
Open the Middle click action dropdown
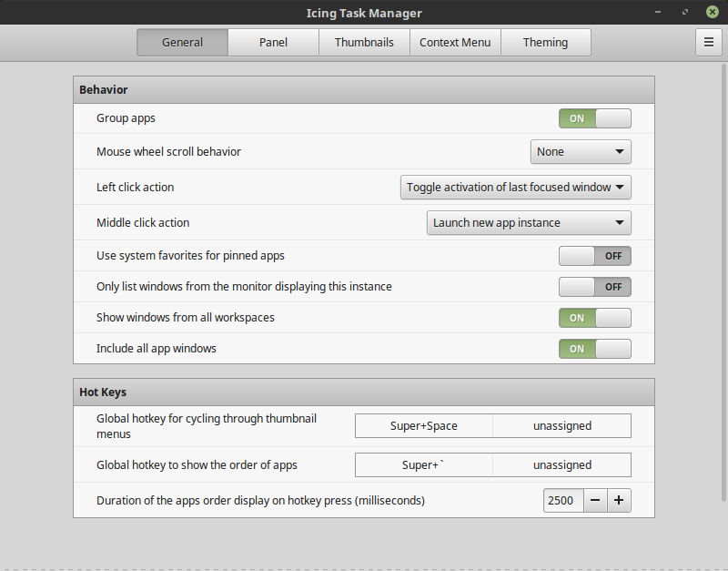tap(528, 222)
